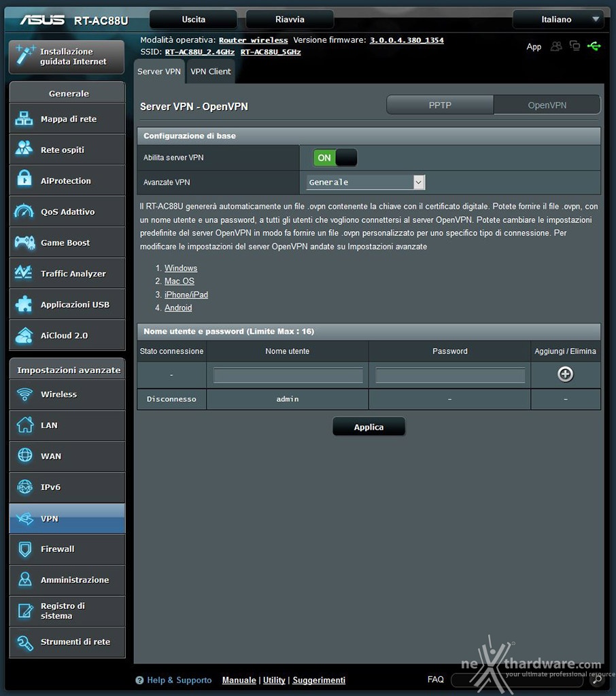Open the Utility link in footer
Image resolution: width=616 pixels, height=696 pixels.
[x=274, y=680]
